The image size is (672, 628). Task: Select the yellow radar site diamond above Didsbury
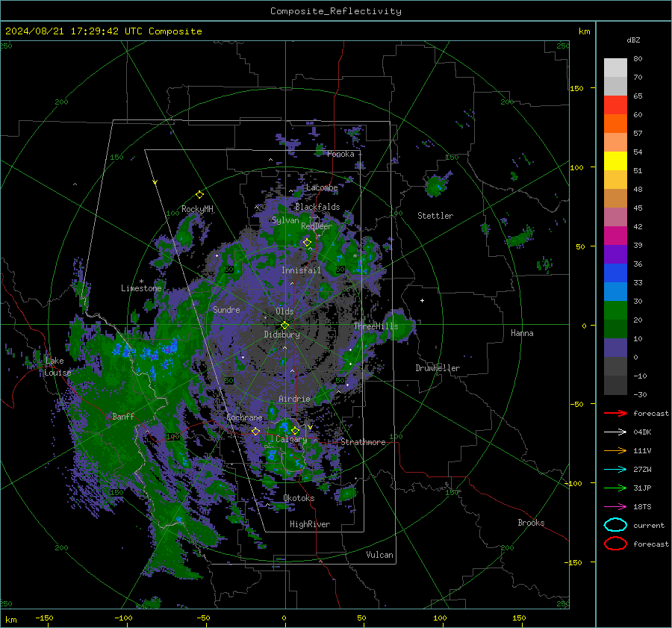pos(284,325)
